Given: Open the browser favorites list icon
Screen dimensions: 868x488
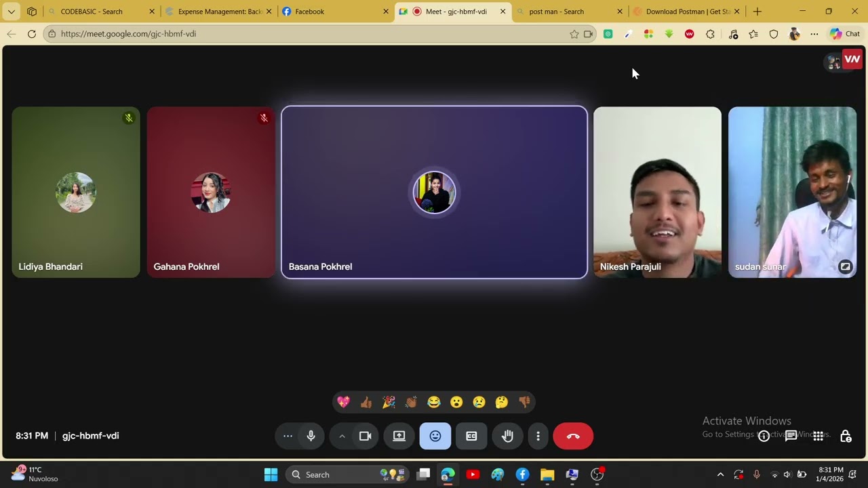Looking at the screenshot, I should (753, 34).
